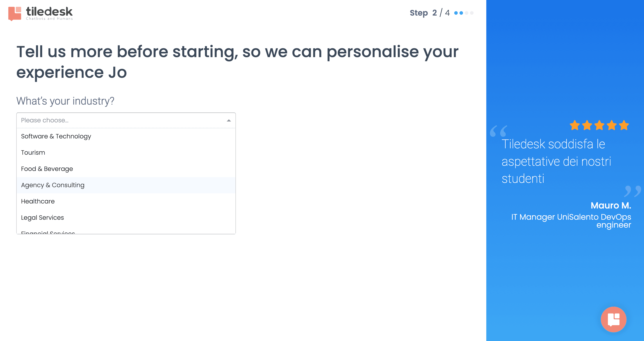
Task: Click the 'Please choose...' industry field
Action: tap(126, 120)
